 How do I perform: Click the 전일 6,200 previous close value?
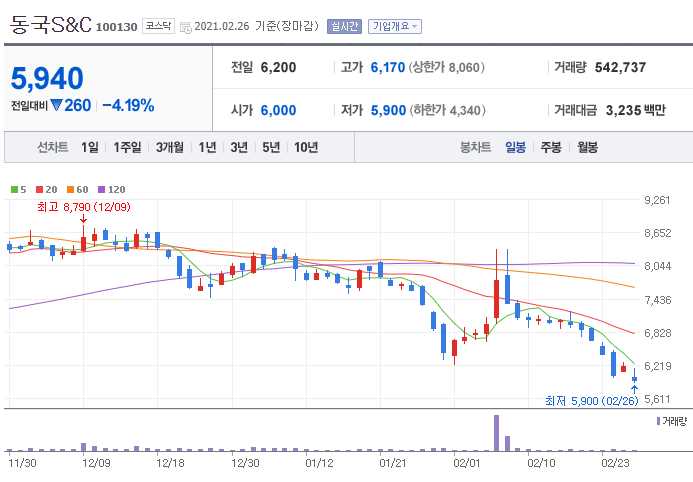point(278,68)
